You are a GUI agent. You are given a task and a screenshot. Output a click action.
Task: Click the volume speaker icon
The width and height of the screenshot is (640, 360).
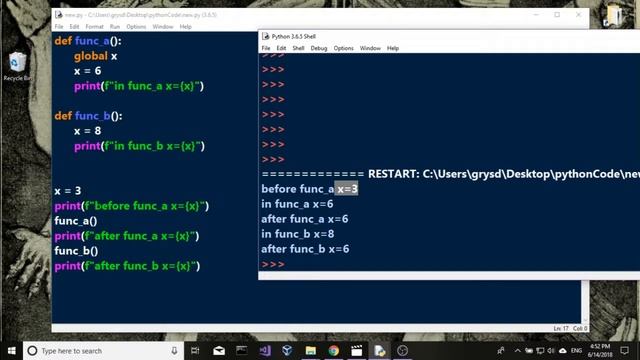tap(551, 351)
